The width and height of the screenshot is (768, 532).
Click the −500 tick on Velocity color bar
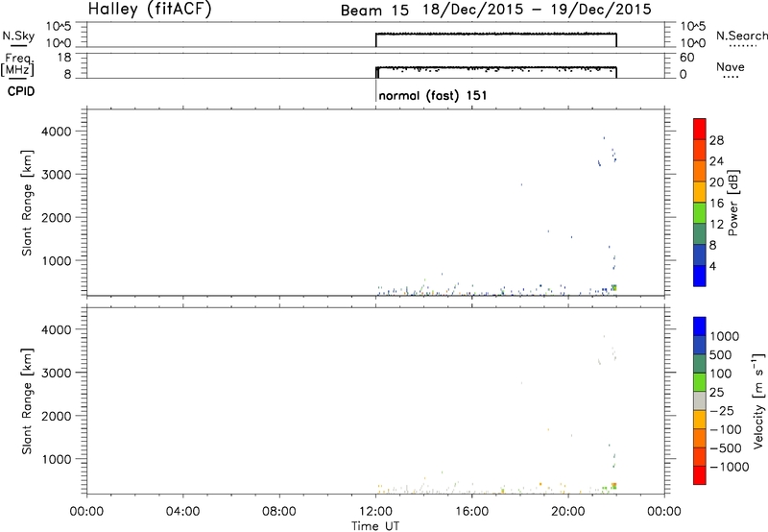click(726, 447)
